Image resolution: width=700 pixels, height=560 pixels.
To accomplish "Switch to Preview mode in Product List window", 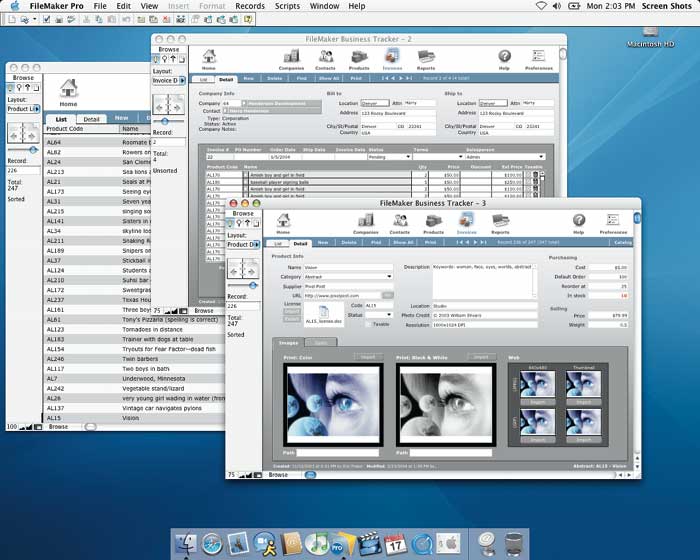I will (36, 88).
